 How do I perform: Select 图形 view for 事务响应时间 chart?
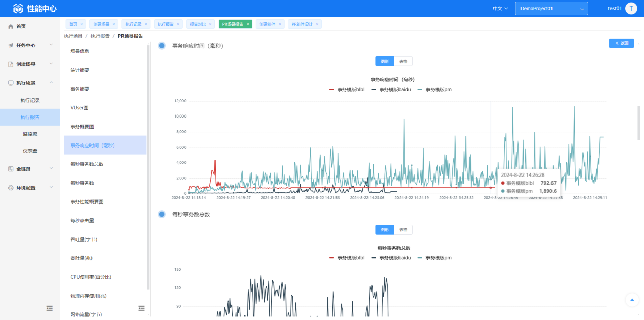384,61
